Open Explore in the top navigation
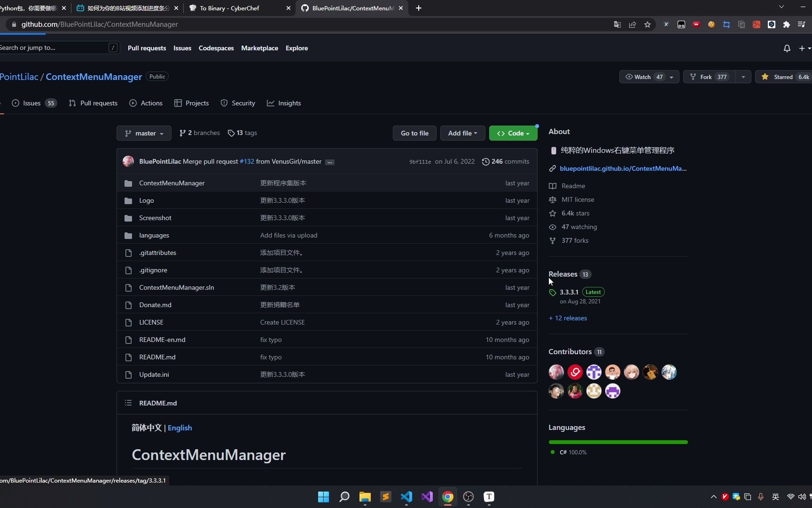The image size is (812, 508). (x=297, y=48)
